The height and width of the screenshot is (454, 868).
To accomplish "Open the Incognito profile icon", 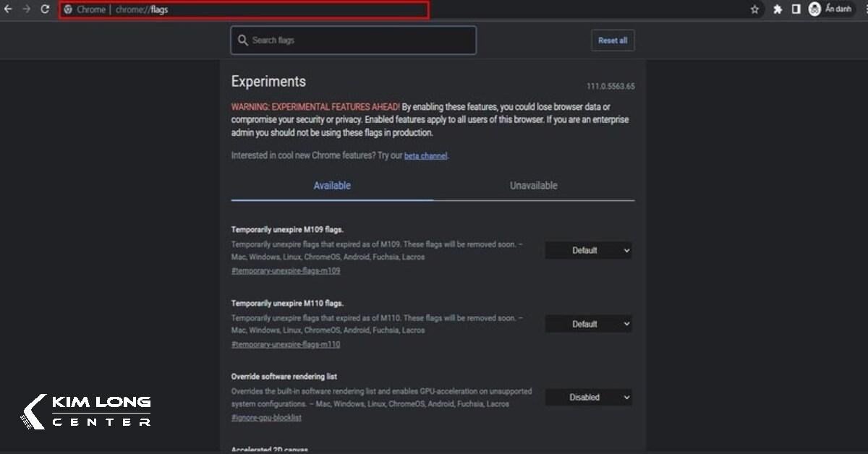I will [x=815, y=9].
